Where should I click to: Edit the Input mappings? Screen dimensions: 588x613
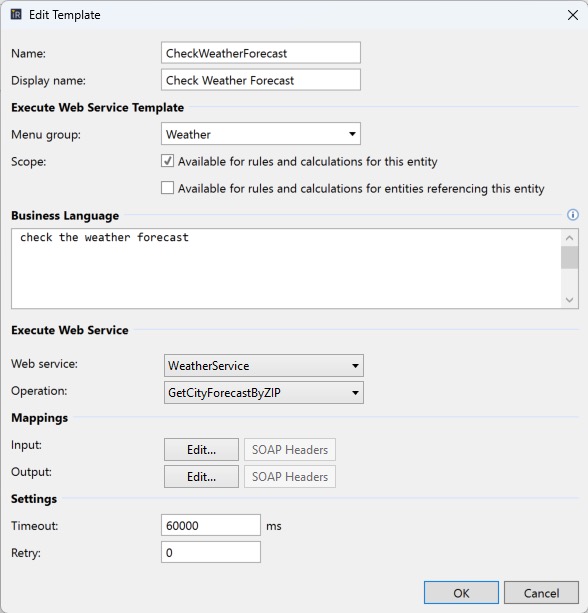[x=201, y=450]
